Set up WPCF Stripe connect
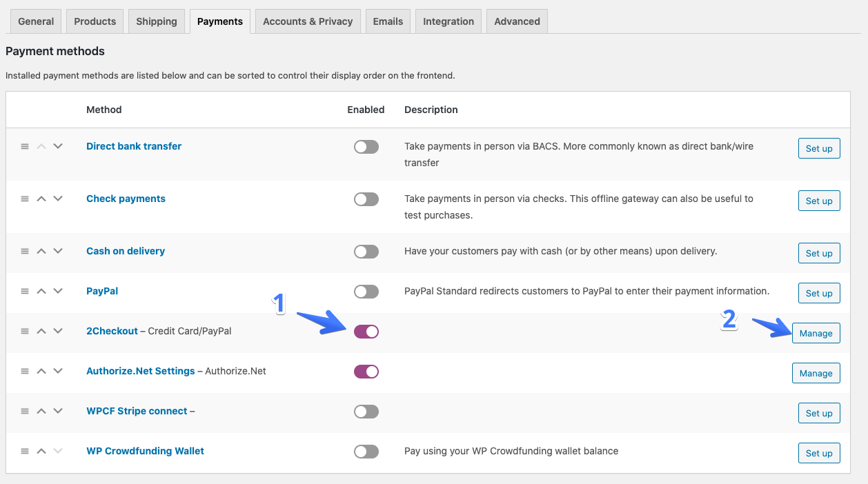 click(819, 413)
